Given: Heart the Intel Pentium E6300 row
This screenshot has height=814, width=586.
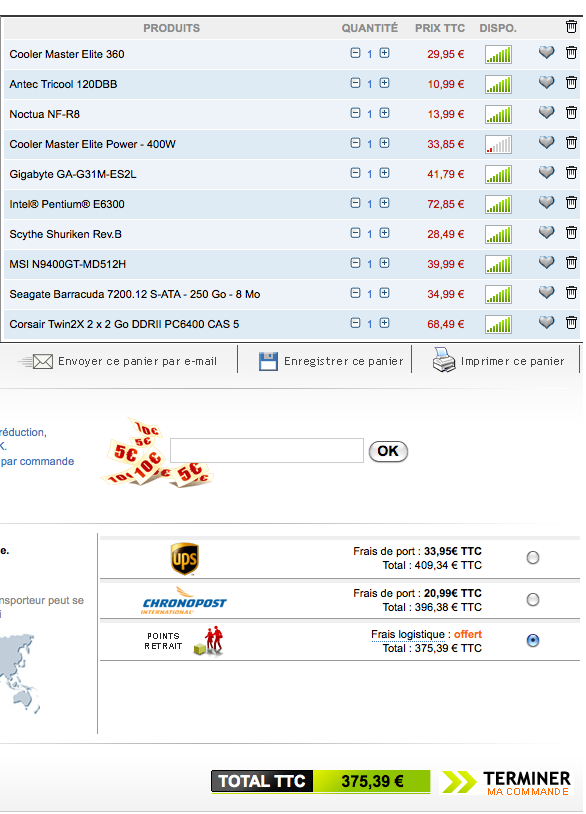Looking at the screenshot, I should (546, 202).
